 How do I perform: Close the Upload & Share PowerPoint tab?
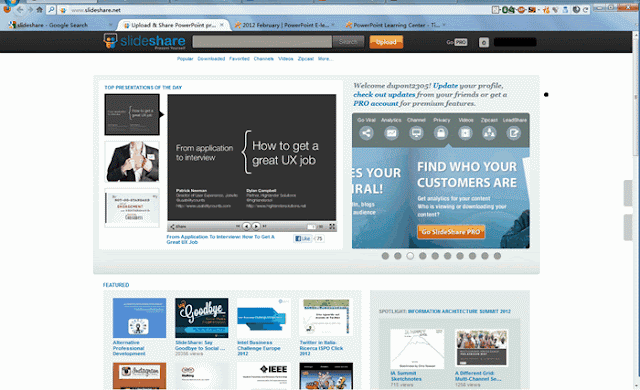pos(222,25)
